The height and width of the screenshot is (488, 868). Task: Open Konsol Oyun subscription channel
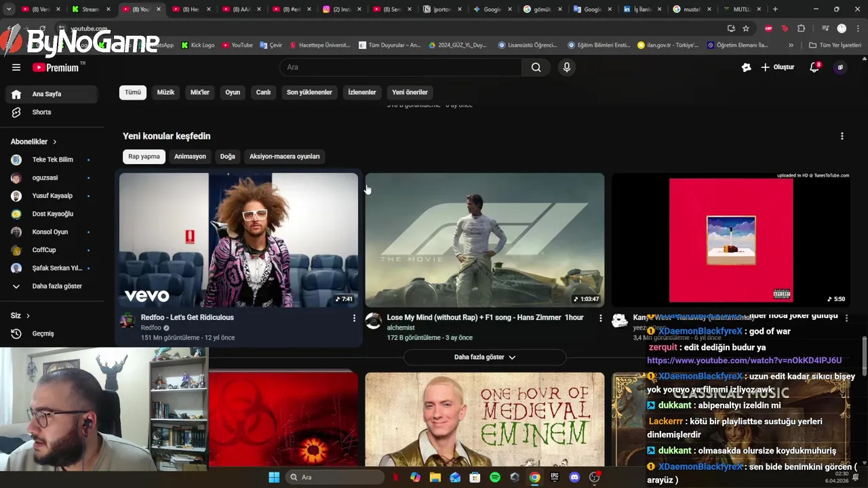52,232
